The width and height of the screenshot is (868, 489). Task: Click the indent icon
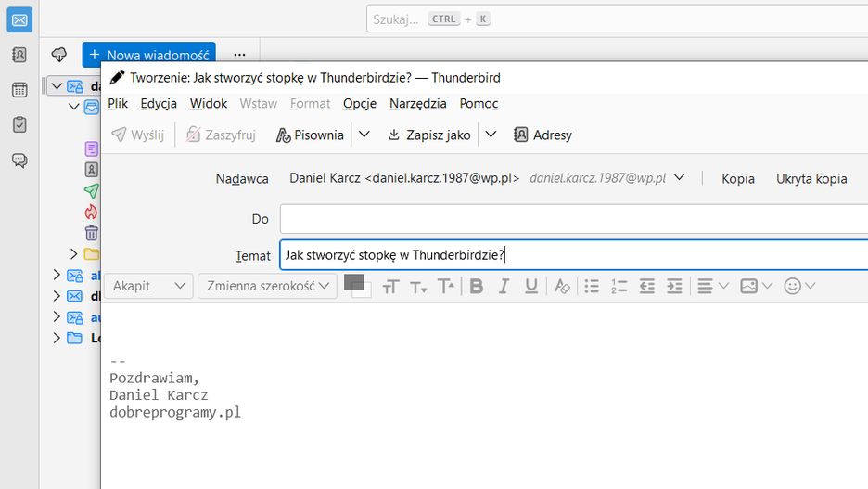pos(674,287)
